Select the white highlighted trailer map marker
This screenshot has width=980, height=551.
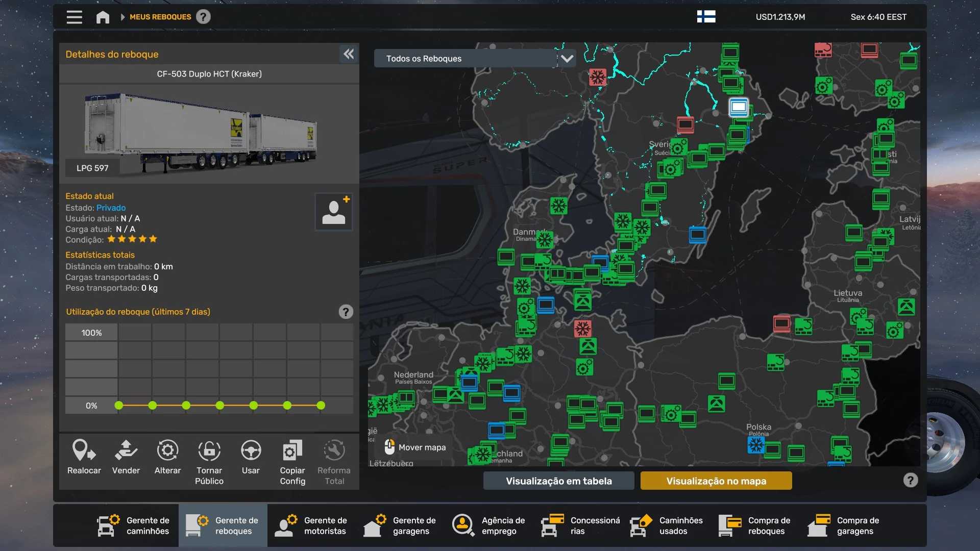click(739, 108)
